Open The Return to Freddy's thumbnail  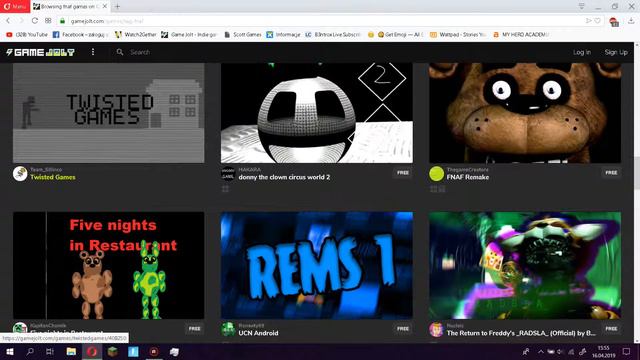(525, 265)
